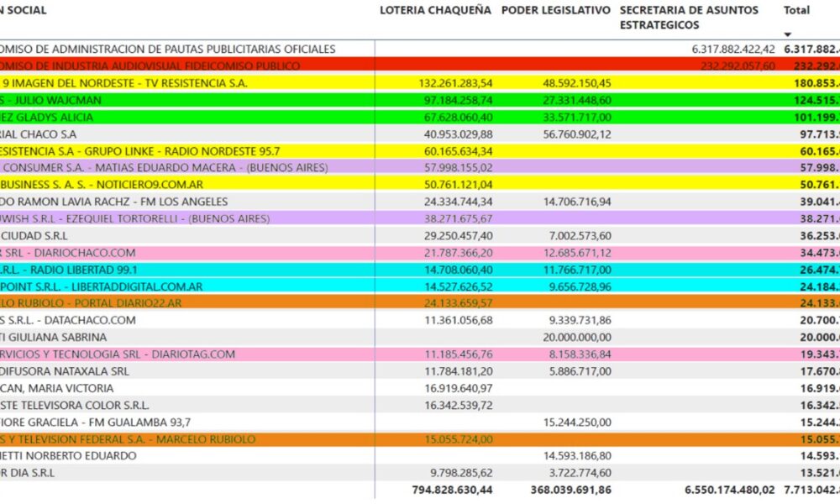Click the Total column header
The width and height of the screenshot is (840, 504).
coord(796,10)
